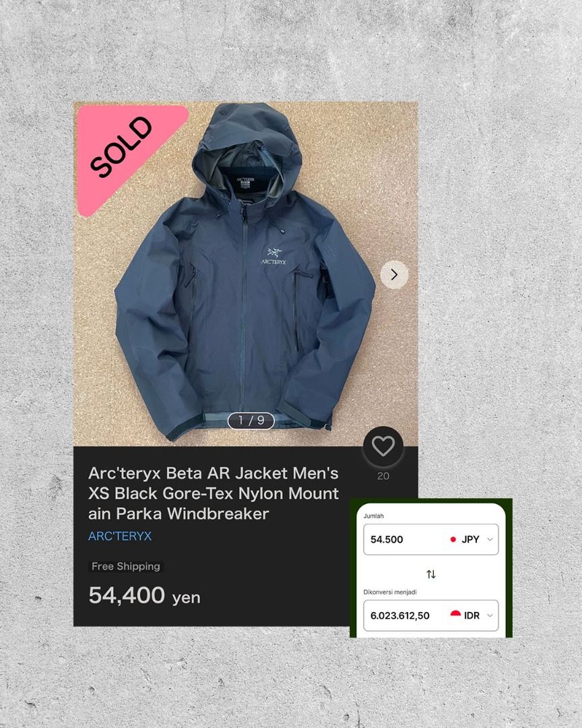Expand the IDR currency dropdown chevron
Image resolution: width=582 pixels, height=728 pixels.
[490, 615]
